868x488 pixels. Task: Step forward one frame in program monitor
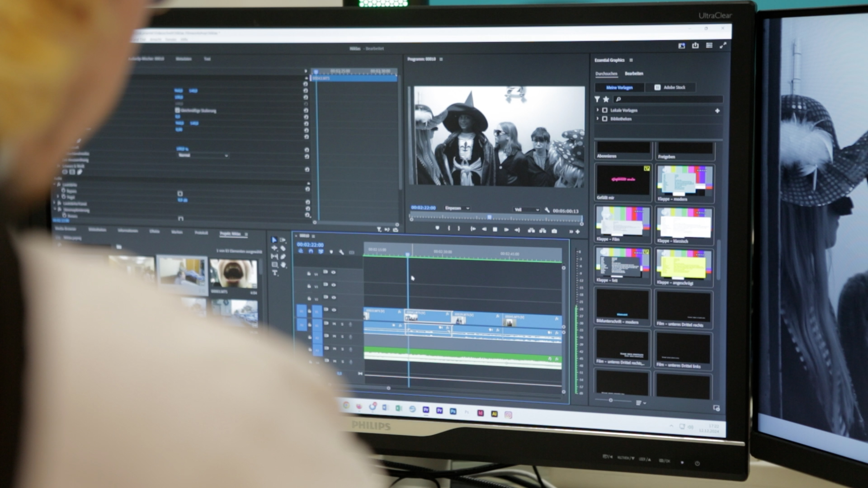(x=506, y=230)
